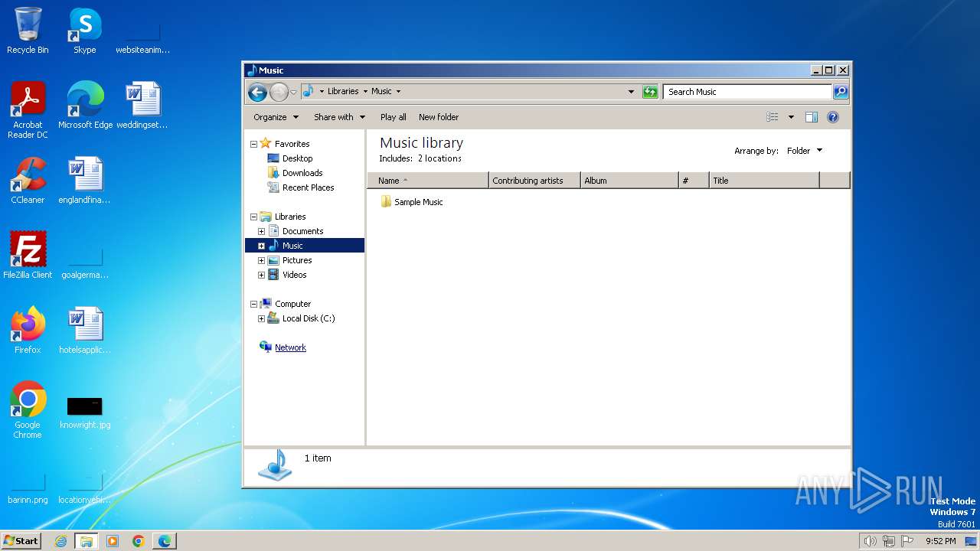
Task: Launch Google Chrome from the desktop
Action: (28, 409)
